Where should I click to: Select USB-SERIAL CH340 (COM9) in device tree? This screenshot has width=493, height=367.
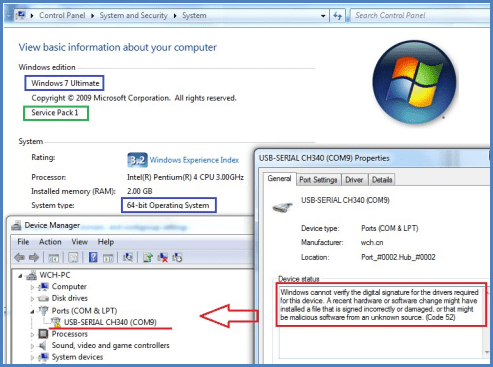click(x=110, y=322)
